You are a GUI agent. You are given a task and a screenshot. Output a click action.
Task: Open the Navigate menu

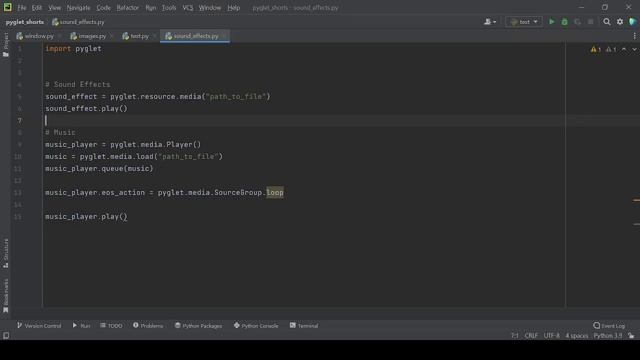click(78, 7)
